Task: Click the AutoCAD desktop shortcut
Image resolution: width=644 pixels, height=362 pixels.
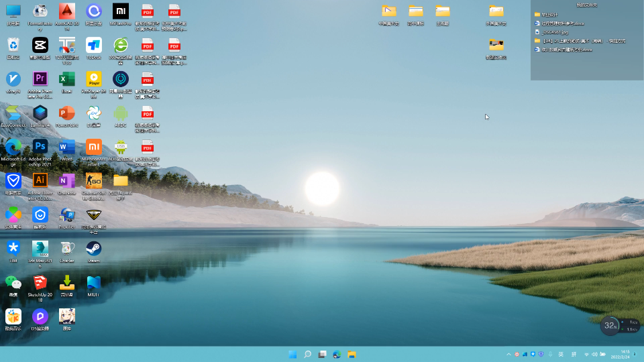Action: [67, 17]
